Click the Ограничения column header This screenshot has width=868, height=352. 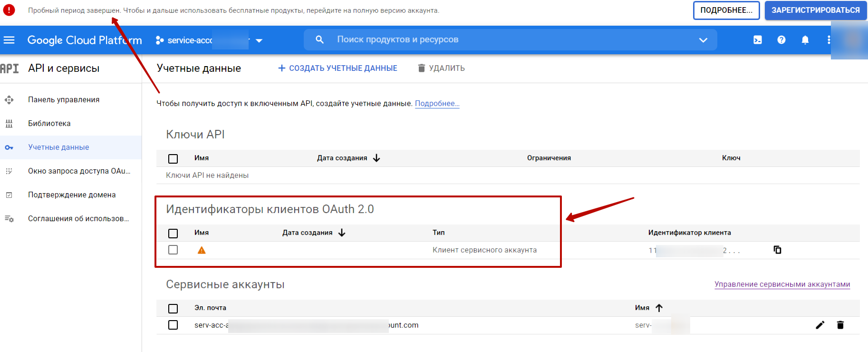tap(549, 158)
